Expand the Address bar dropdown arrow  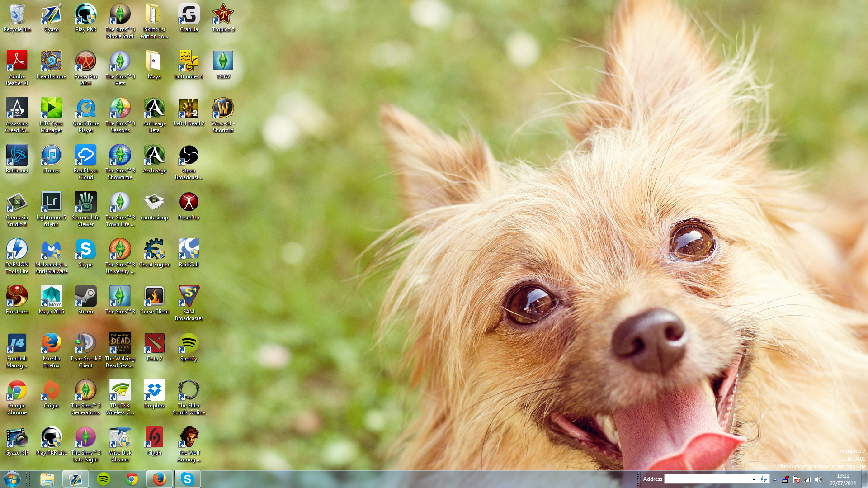[754, 479]
